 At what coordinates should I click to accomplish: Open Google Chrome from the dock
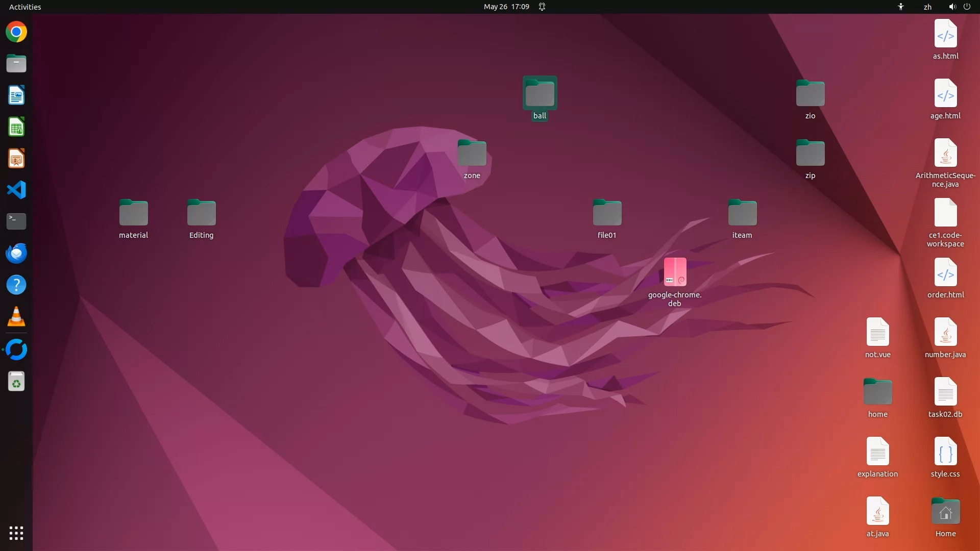tap(16, 32)
